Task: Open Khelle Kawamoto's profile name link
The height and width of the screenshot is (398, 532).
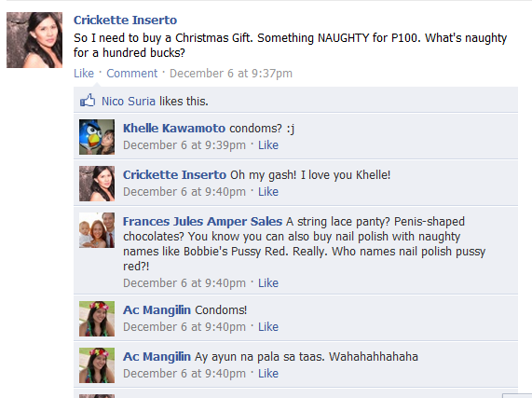Action: click(x=174, y=129)
